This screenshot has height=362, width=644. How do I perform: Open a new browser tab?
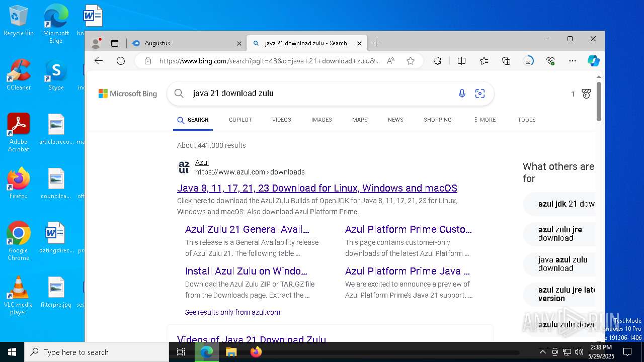pyautogui.click(x=376, y=43)
